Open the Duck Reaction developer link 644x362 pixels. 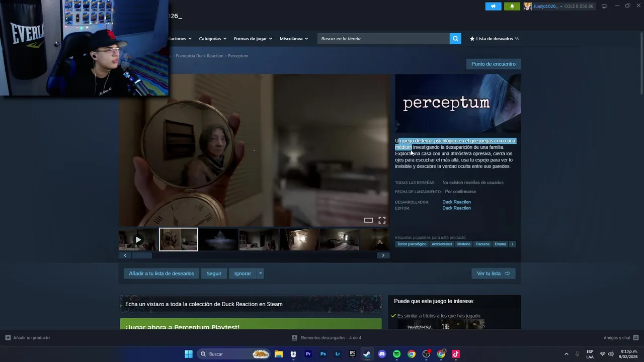(456, 202)
